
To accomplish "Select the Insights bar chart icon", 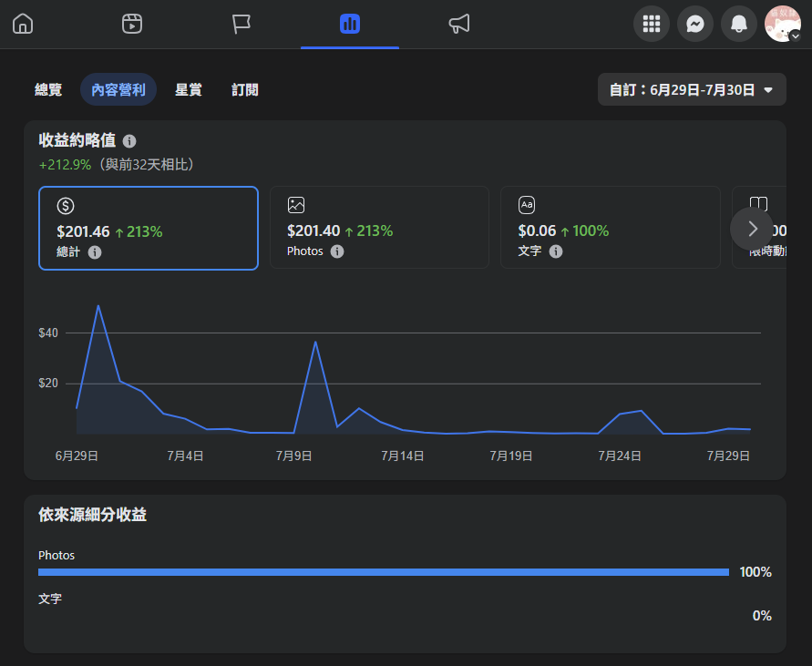I will (350, 24).
